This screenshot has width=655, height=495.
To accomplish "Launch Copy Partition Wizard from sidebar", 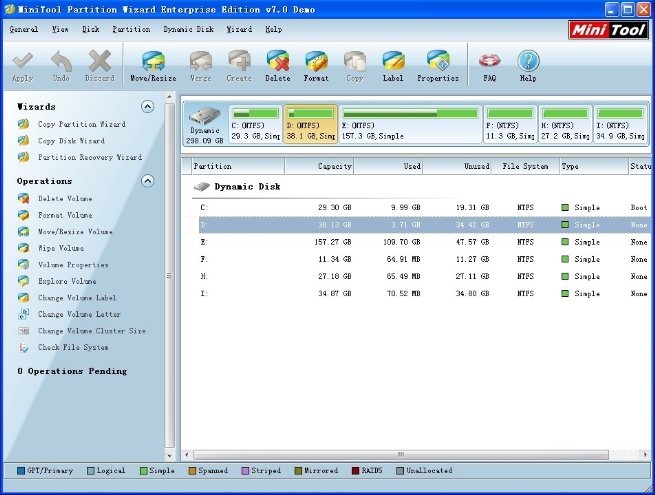I will [x=81, y=124].
